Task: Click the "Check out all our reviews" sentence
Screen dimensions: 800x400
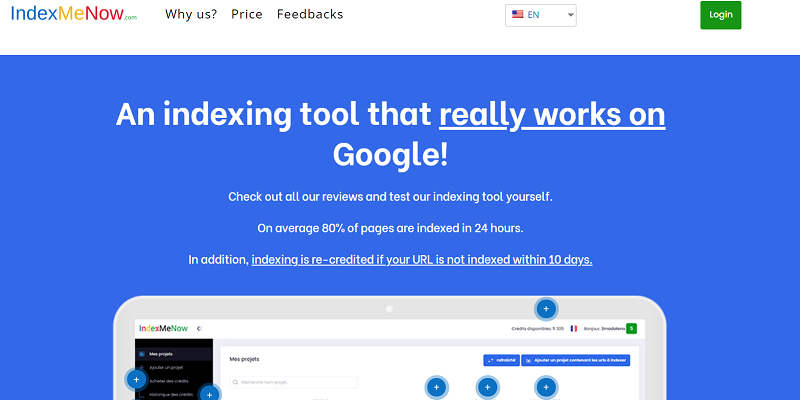Action: click(390, 196)
